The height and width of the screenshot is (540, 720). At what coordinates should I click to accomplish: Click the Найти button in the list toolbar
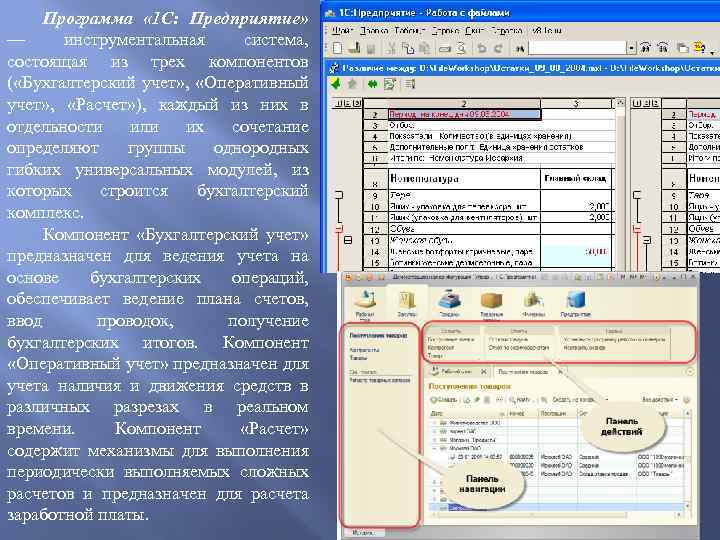[519, 399]
